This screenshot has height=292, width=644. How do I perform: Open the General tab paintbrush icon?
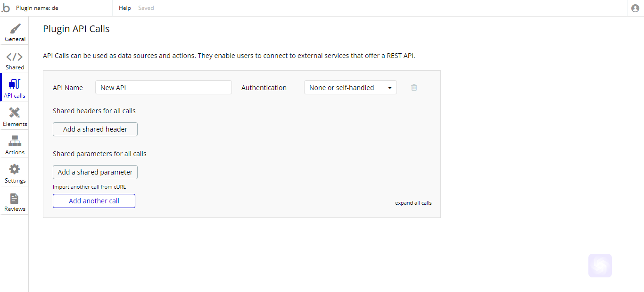click(15, 29)
